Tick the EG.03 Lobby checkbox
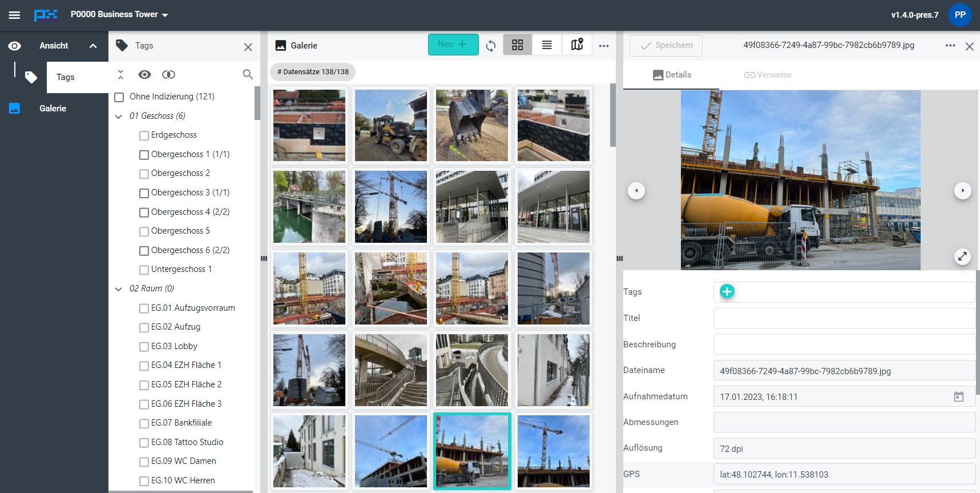Viewport: 980px width, 493px height. pyautogui.click(x=144, y=347)
